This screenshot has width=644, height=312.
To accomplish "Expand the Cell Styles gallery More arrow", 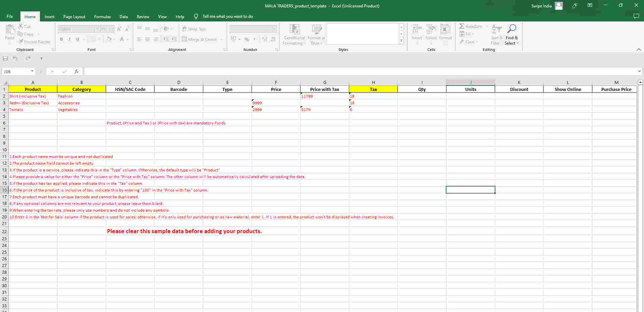I will (401, 41).
